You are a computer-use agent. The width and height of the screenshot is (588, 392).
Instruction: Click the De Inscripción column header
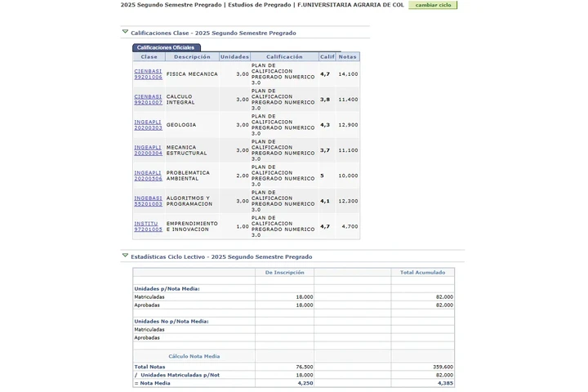pos(284,272)
